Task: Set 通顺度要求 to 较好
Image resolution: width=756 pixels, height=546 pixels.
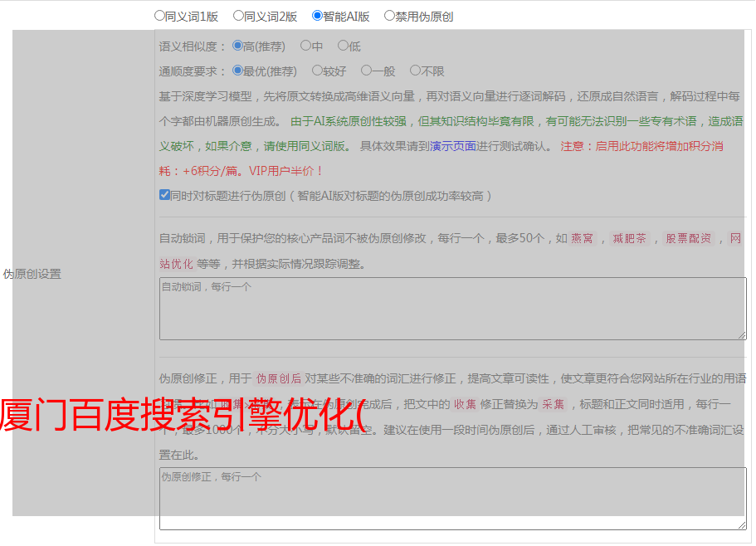Action: point(317,71)
